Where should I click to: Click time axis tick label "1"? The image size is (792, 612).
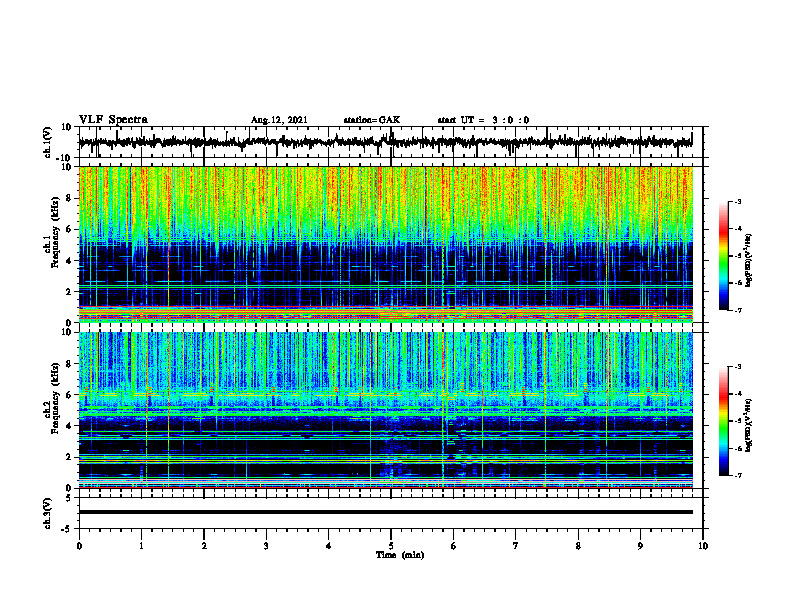[141, 546]
